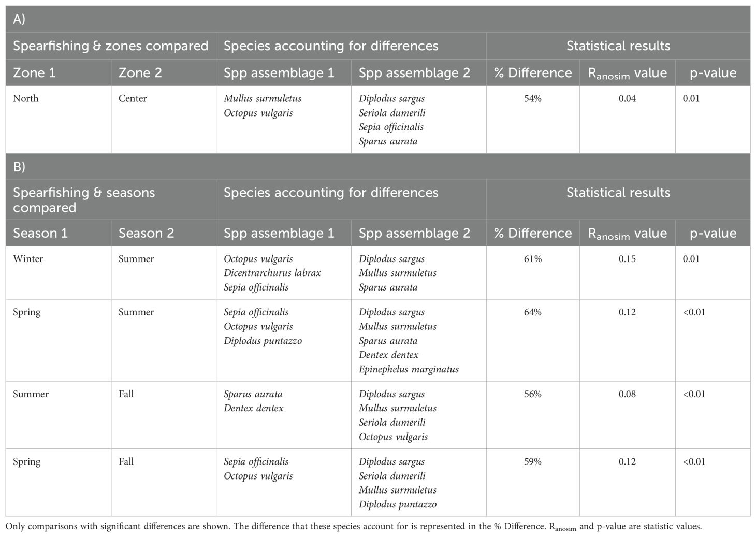This screenshot has height=537, width=756.
Task: Select the 'Spearfishing & seasons compared' header
Action: [x=84, y=200]
